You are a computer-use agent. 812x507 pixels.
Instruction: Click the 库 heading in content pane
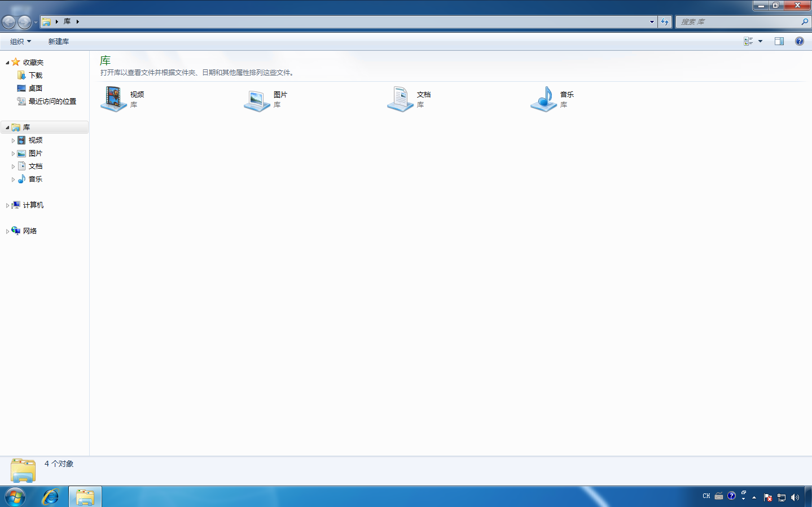pyautogui.click(x=106, y=61)
